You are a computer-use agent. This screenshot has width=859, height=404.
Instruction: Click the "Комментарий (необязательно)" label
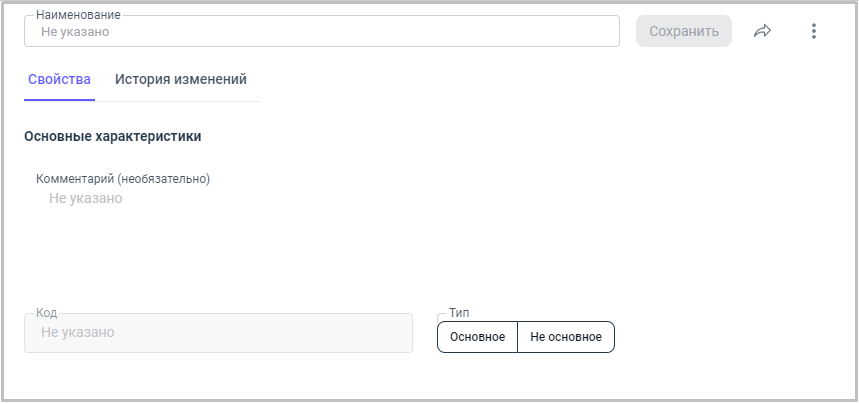pos(123,179)
